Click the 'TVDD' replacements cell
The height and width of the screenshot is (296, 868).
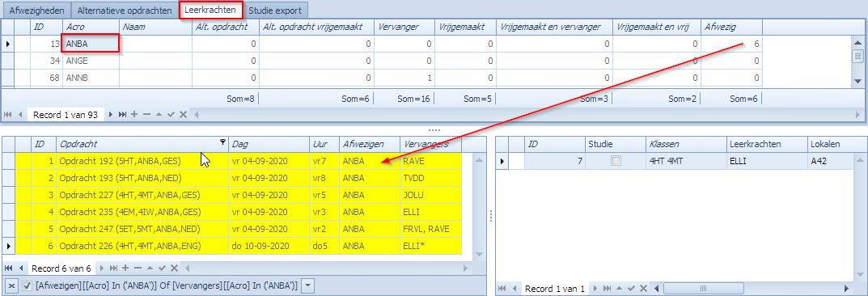click(430, 178)
